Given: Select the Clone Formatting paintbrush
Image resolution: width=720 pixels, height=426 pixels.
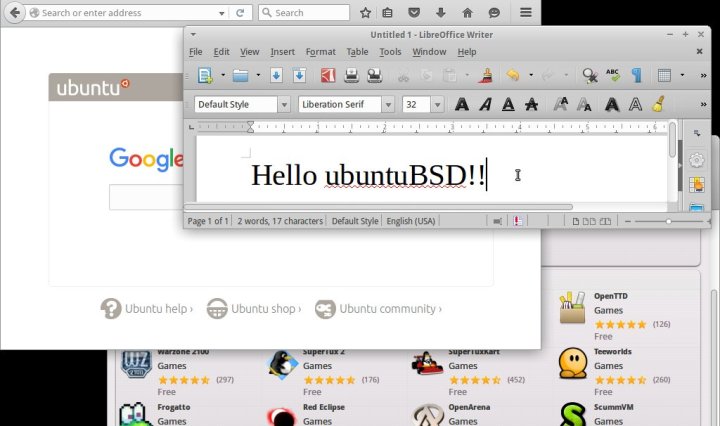Looking at the screenshot, I should 485,75.
